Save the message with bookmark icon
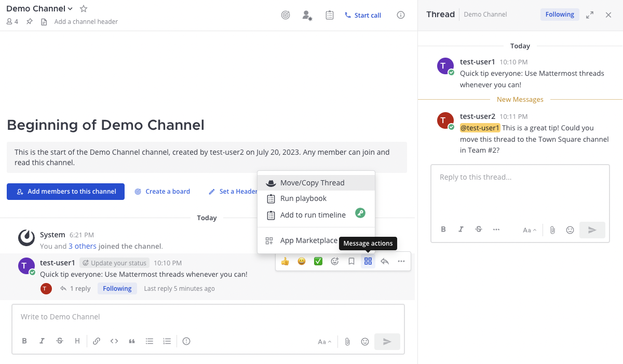 pyautogui.click(x=351, y=261)
